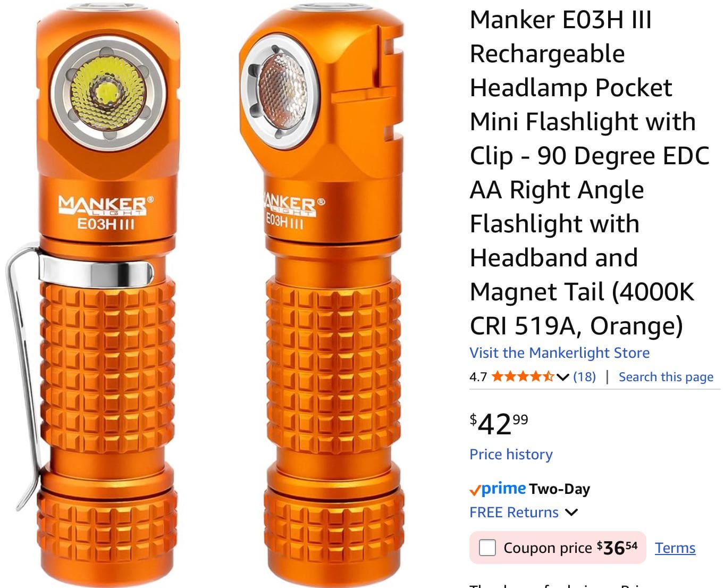The image size is (724, 588).
Task: Open the star rating breakdown chevron
Action: tap(562, 377)
